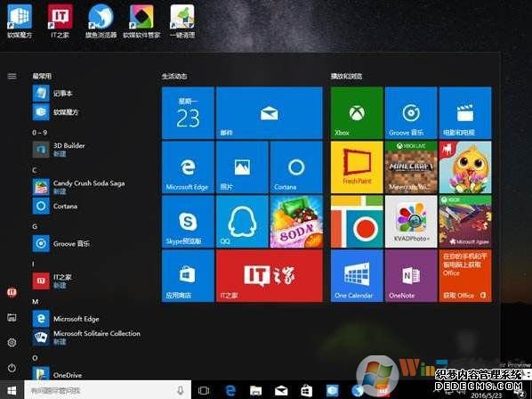Click the microphone icon in search box
Screen dimensions: 532x399
(181, 390)
